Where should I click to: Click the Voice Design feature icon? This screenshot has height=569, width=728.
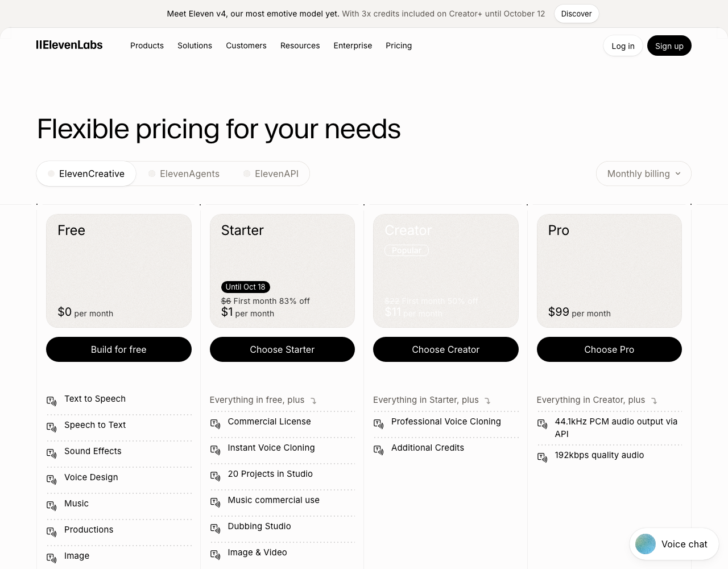point(51,480)
